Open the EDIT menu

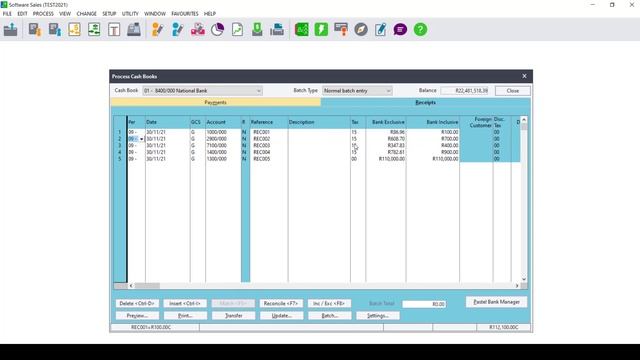click(x=22, y=13)
